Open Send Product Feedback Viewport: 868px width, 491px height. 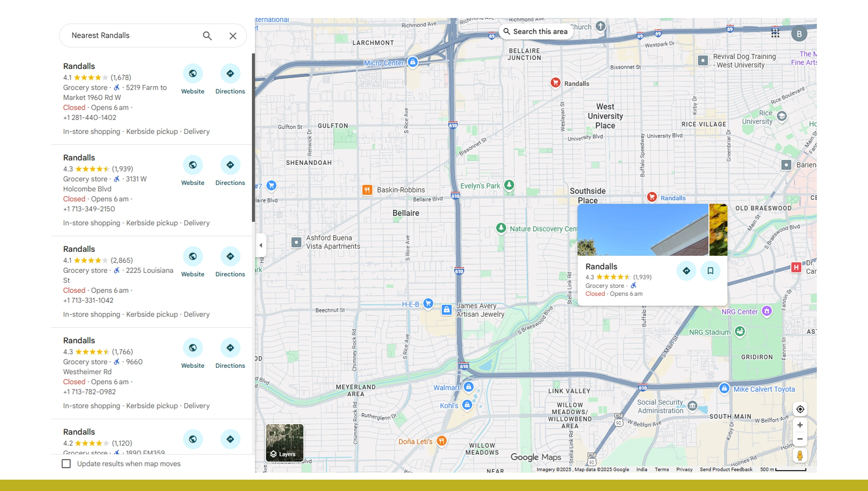click(x=726, y=470)
